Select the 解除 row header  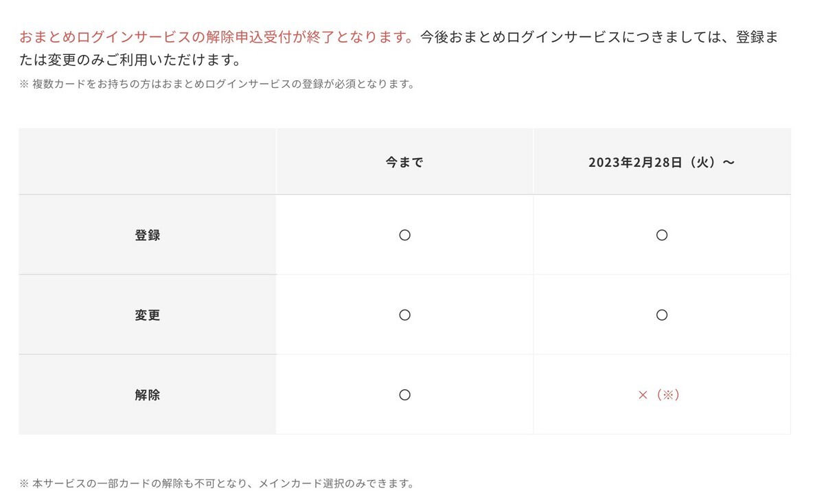click(148, 395)
